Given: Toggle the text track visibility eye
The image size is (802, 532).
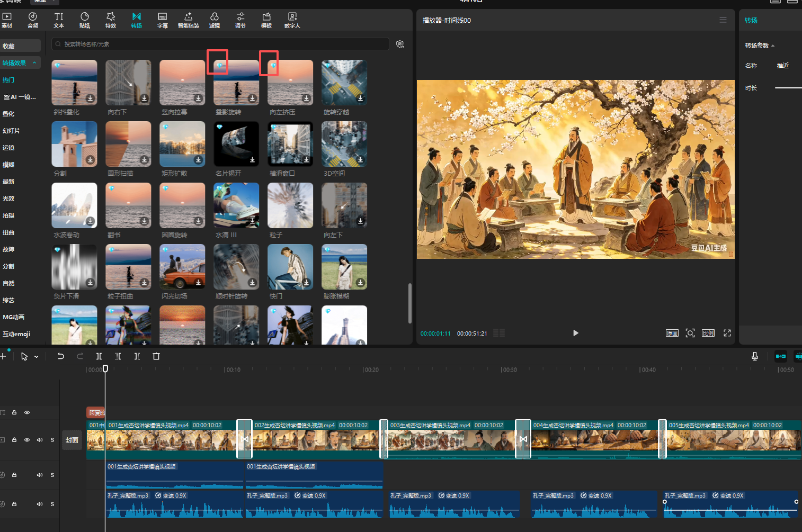Looking at the screenshot, I should pos(27,412).
